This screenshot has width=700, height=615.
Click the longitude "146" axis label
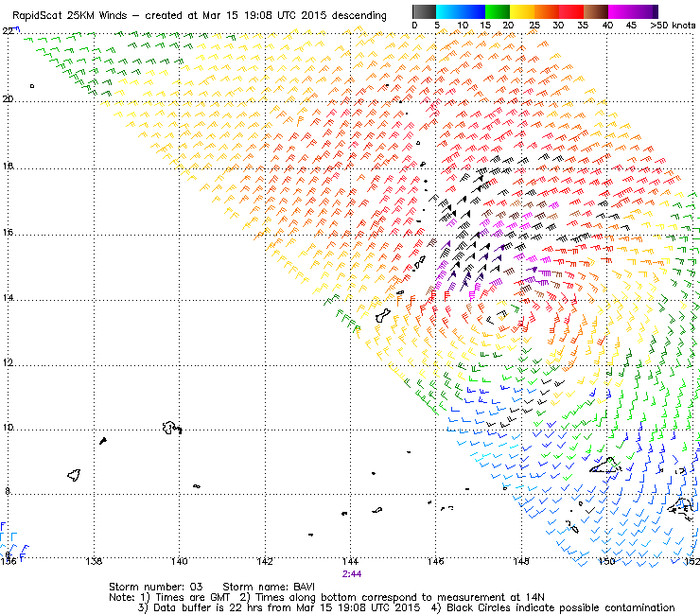436,561
